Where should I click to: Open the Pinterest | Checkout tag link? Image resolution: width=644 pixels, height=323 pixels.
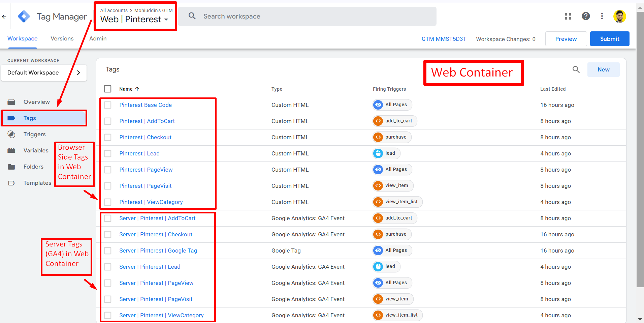coord(145,137)
